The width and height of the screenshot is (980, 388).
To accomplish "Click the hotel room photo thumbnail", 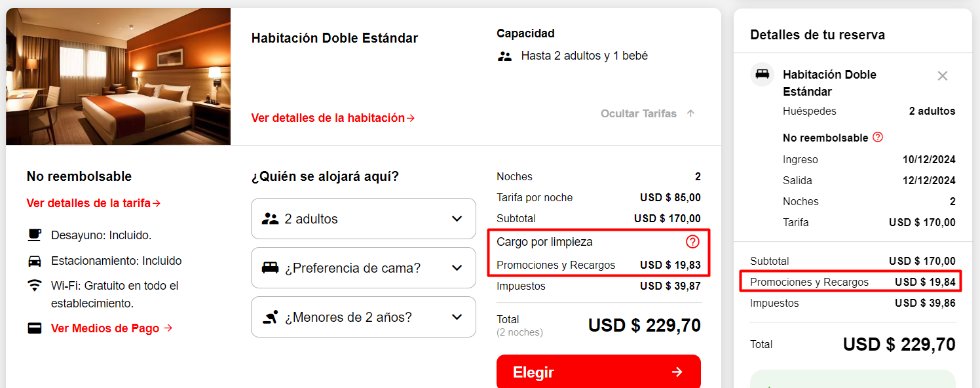I will coord(119,76).
